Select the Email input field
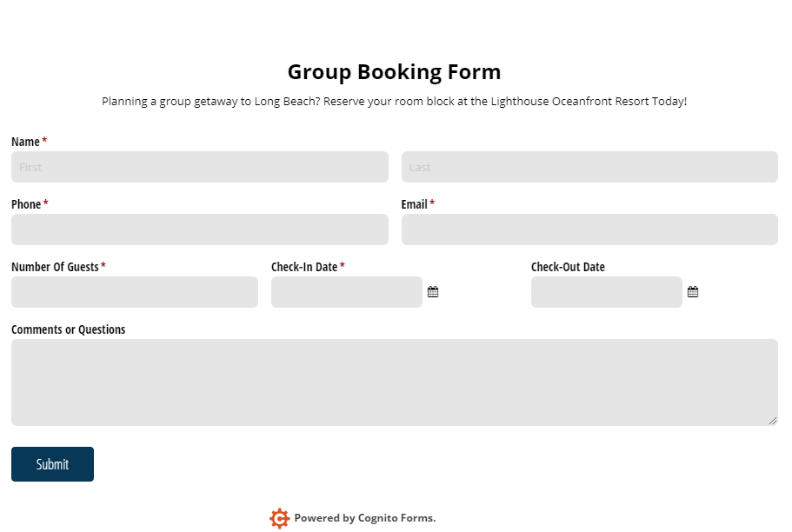 tap(589, 229)
